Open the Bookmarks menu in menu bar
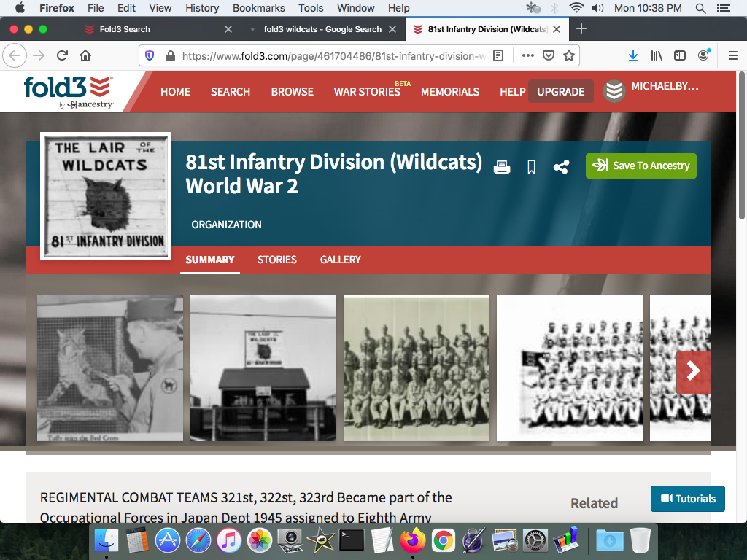 (258, 8)
